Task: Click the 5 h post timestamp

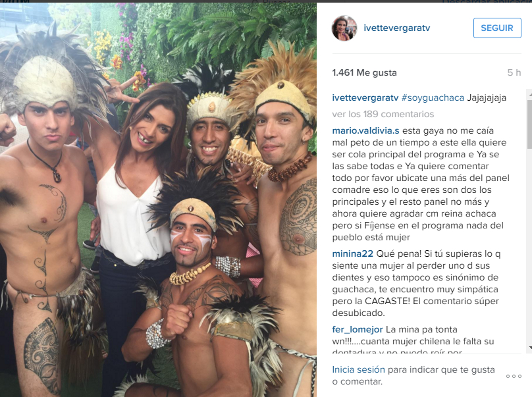Action: (x=514, y=72)
